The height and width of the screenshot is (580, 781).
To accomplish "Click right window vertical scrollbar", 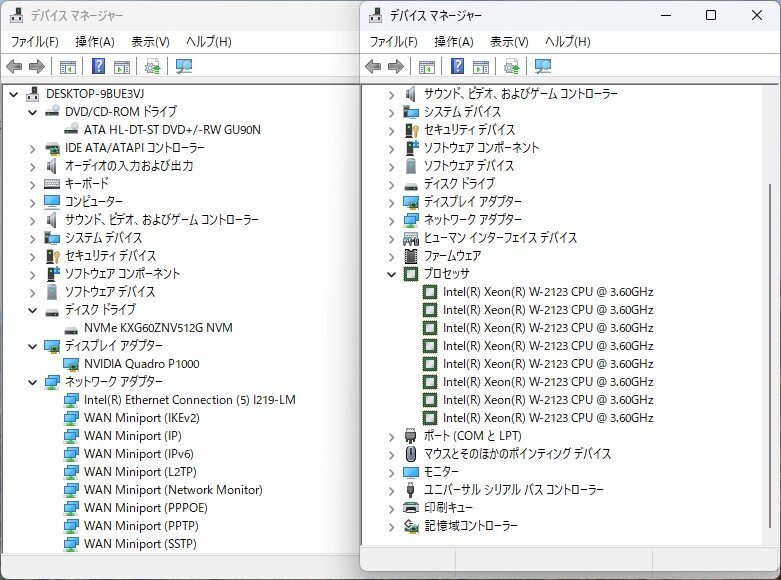I will tap(770, 356).
